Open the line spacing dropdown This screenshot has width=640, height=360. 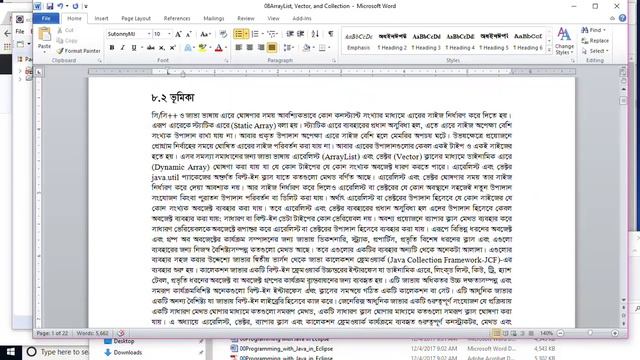[x=293, y=48]
